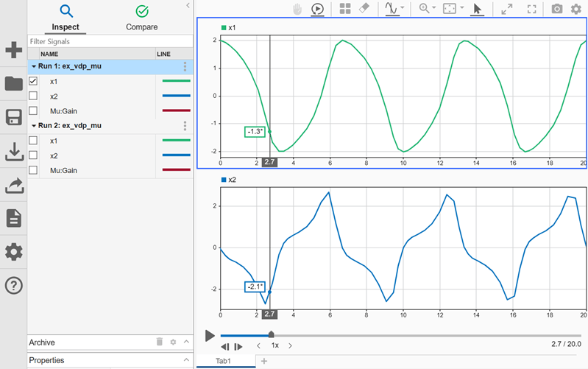Click the 2.7 cursor marker on x2 plot
This screenshot has width=588, height=369.
coord(269,314)
